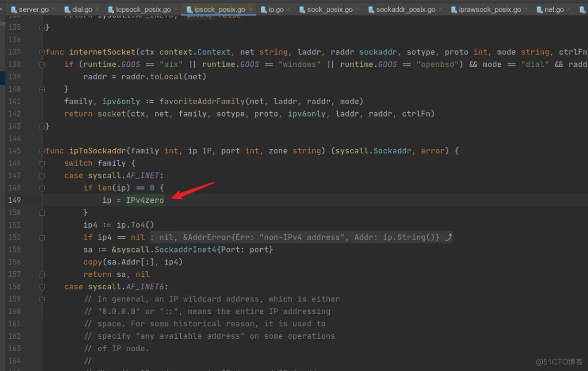
Task: Click the toLocal method call on line 139
Action: pyautogui.click(x=166, y=77)
